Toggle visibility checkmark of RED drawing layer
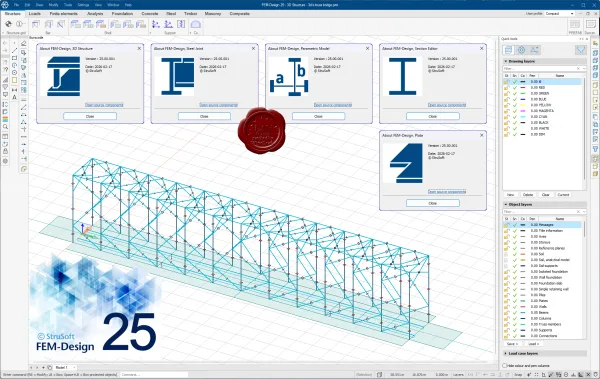600x379 pixels. 515,88
